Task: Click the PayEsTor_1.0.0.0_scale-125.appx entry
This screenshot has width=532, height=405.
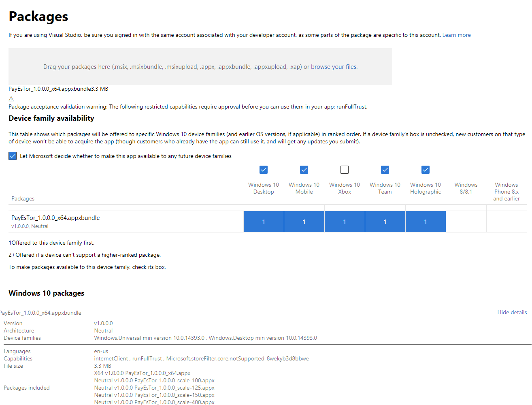Action: tap(154, 388)
